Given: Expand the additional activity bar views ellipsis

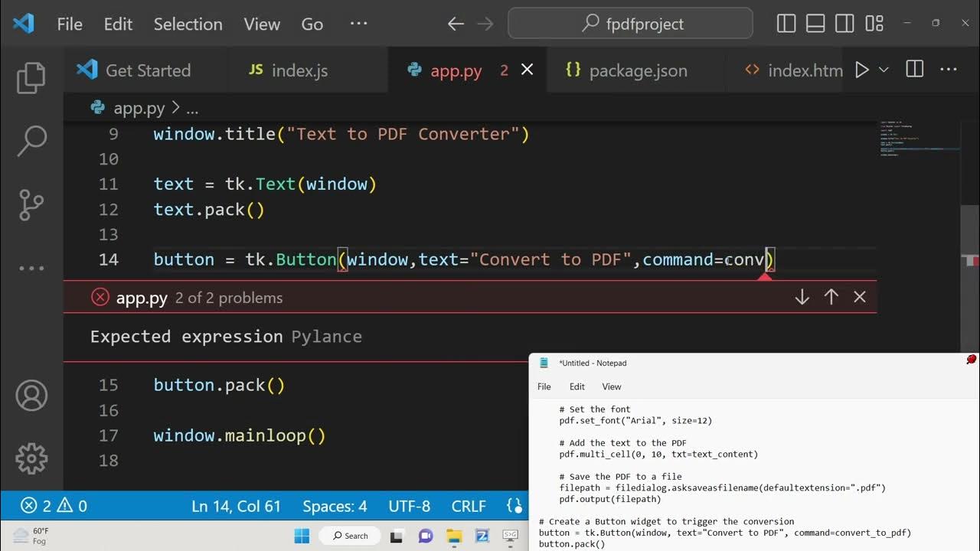Looking at the screenshot, I should 31,269.
